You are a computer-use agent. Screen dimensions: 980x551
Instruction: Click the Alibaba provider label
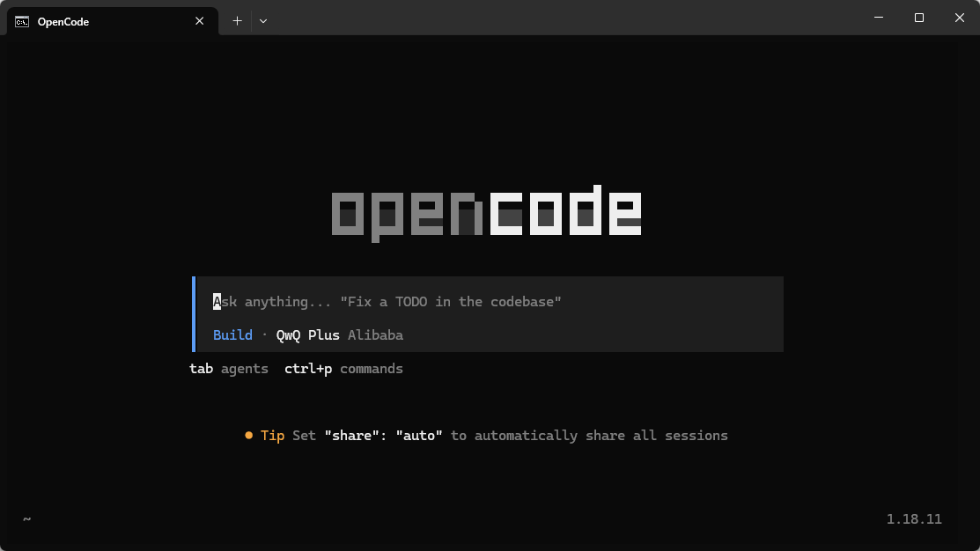tap(376, 334)
